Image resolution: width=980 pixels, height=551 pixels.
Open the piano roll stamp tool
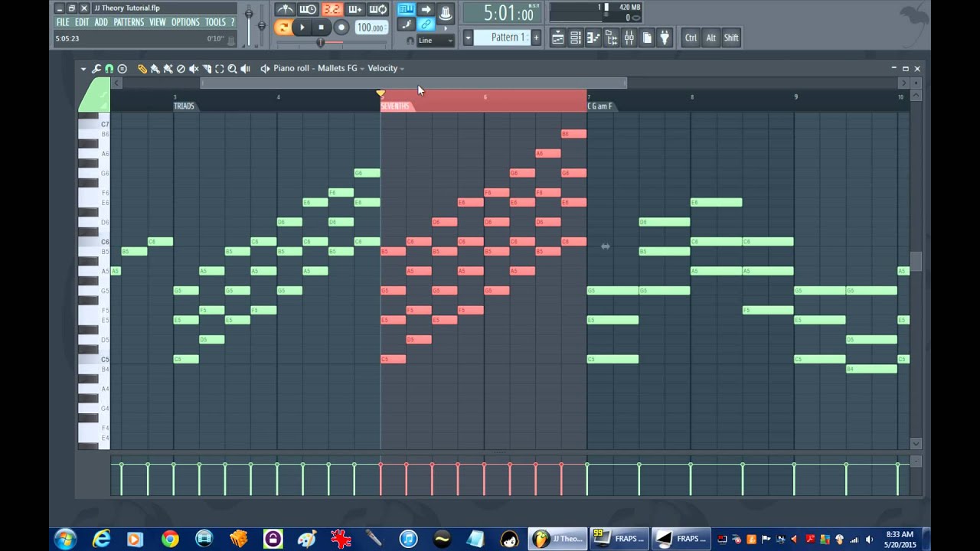point(122,68)
